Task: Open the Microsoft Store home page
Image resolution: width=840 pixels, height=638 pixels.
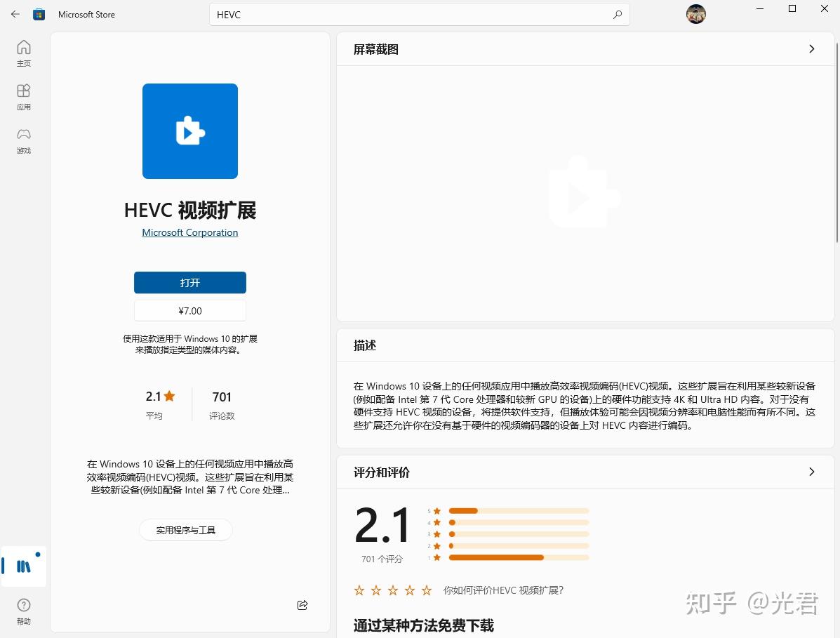Action: 23,53
